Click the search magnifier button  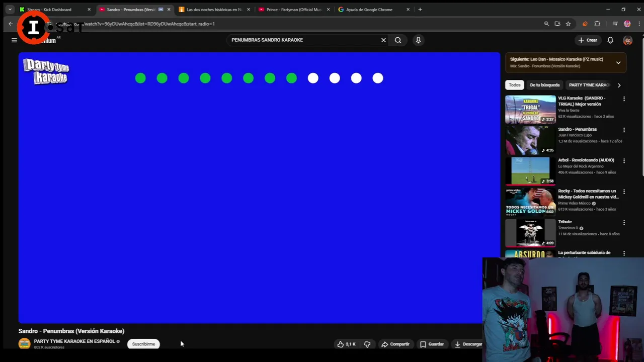tap(398, 40)
